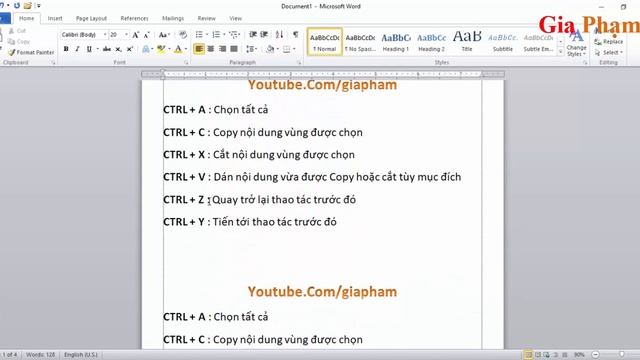Image resolution: width=640 pixels, height=360 pixels.
Task: Open the font name dropdown
Action: click(x=105, y=35)
